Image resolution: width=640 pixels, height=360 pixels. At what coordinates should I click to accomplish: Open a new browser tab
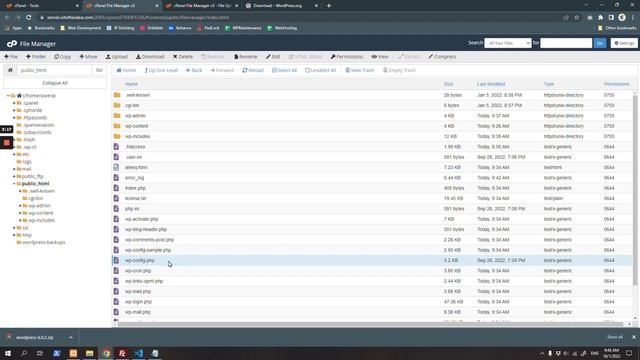[x=329, y=6]
